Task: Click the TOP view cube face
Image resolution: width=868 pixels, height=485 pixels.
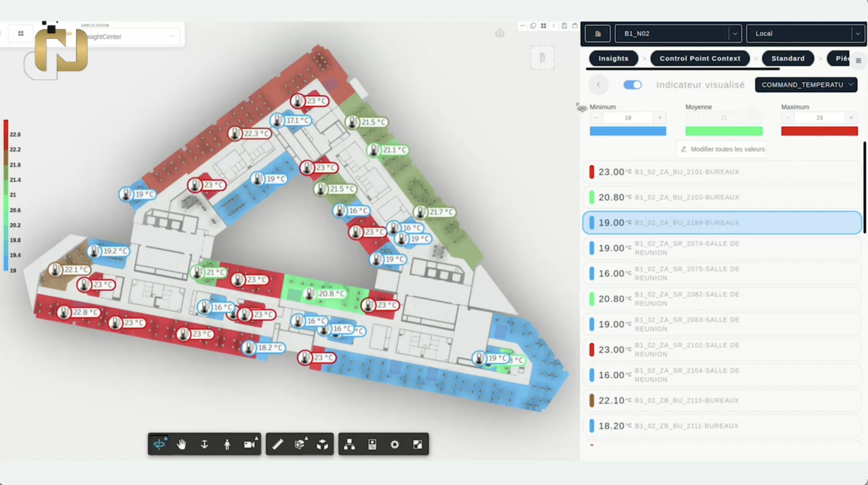Action: pyautogui.click(x=542, y=58)
